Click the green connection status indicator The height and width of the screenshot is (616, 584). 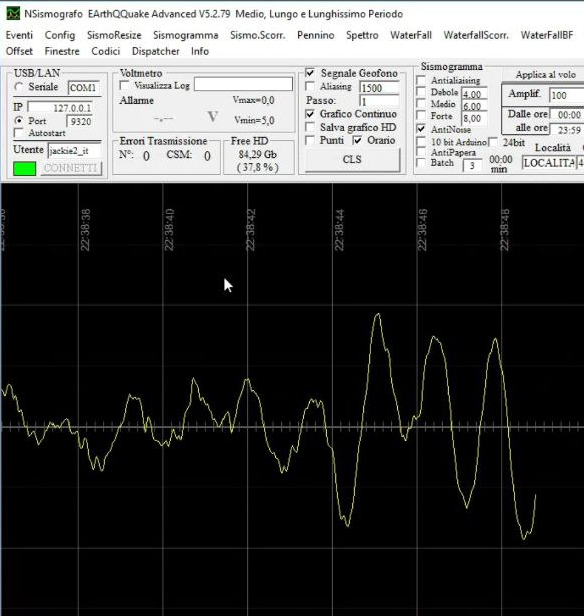pyautogui.click(x=24, y=169)
